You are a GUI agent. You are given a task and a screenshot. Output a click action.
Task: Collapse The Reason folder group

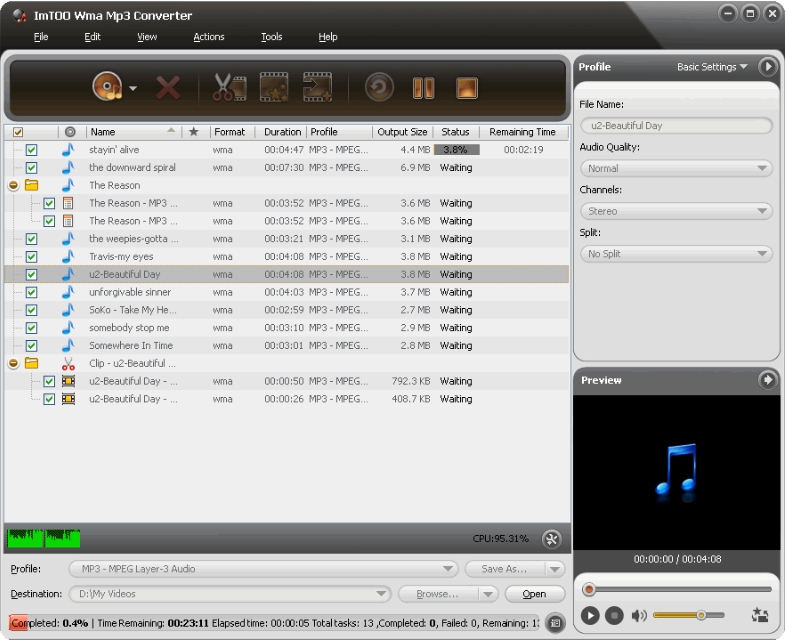[13, 186]
